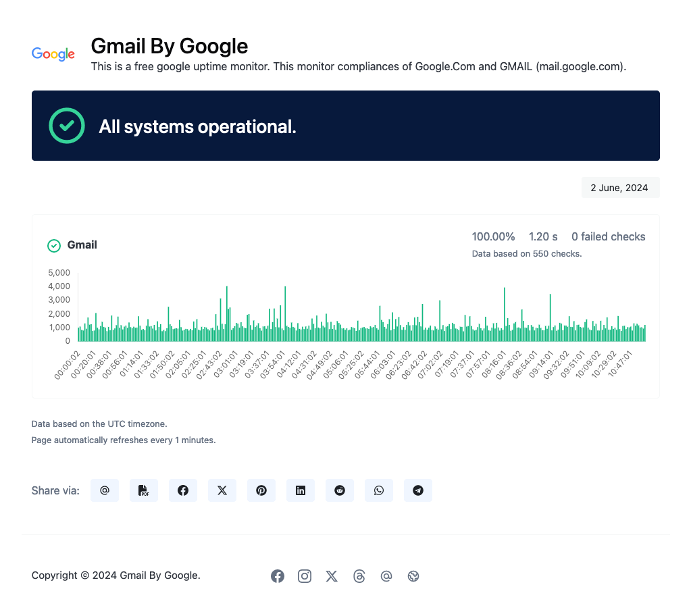Share the status page via Telegram
This screenshot has height=616, width=691.
coord(418,490)
